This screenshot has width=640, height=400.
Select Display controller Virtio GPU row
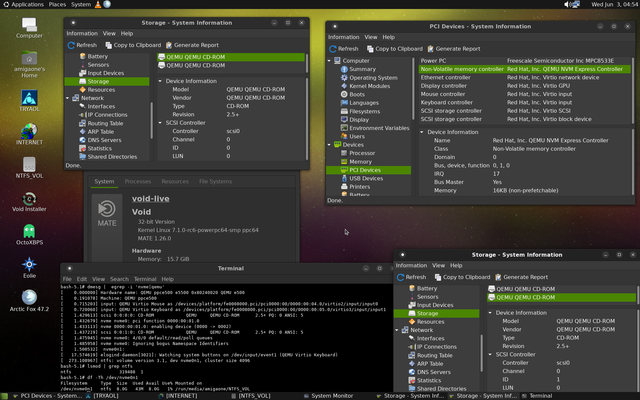pyautogui.click(x=524, y=86)
